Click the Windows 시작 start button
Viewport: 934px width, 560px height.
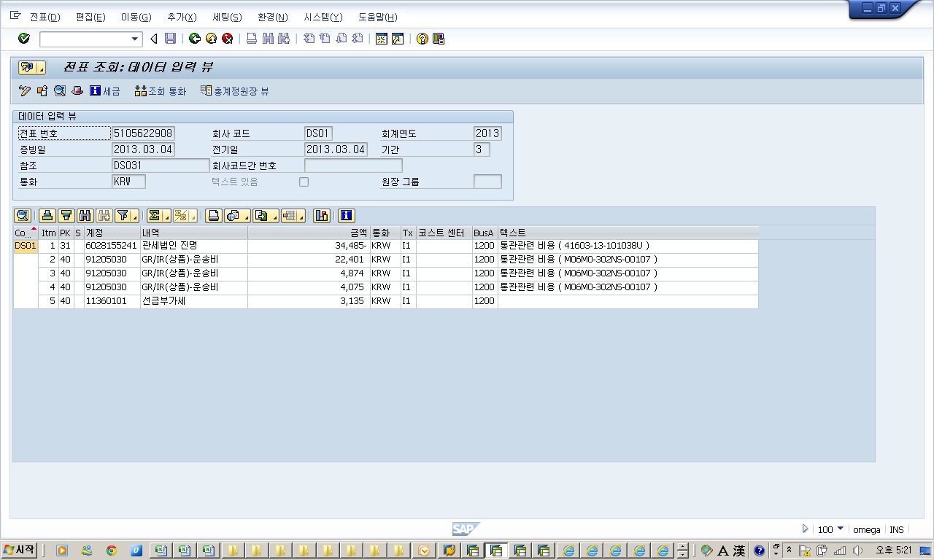pos(19,551)
